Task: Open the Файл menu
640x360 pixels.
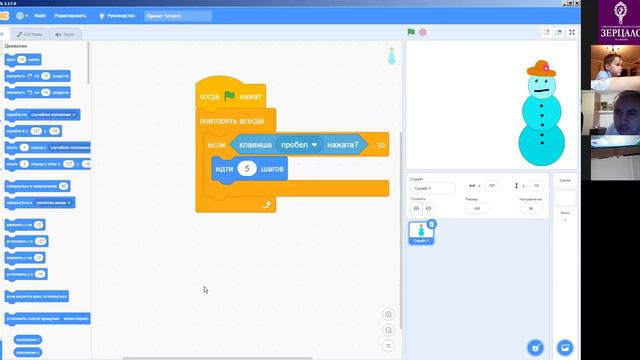Action: pyautogui.click(x=40, y=16)
